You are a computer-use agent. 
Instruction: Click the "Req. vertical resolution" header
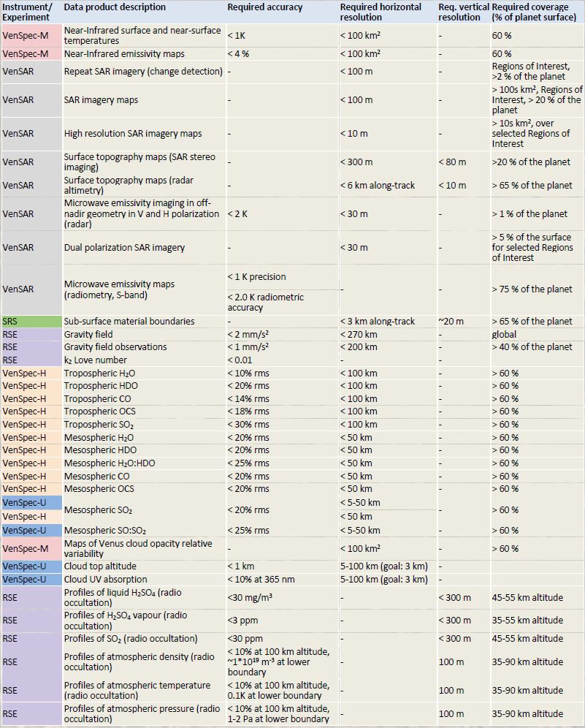tap(463, 12)
